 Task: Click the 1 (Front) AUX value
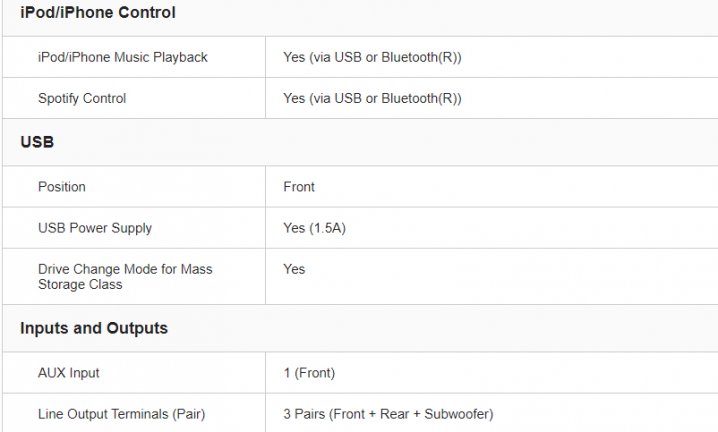coord(309,373)
